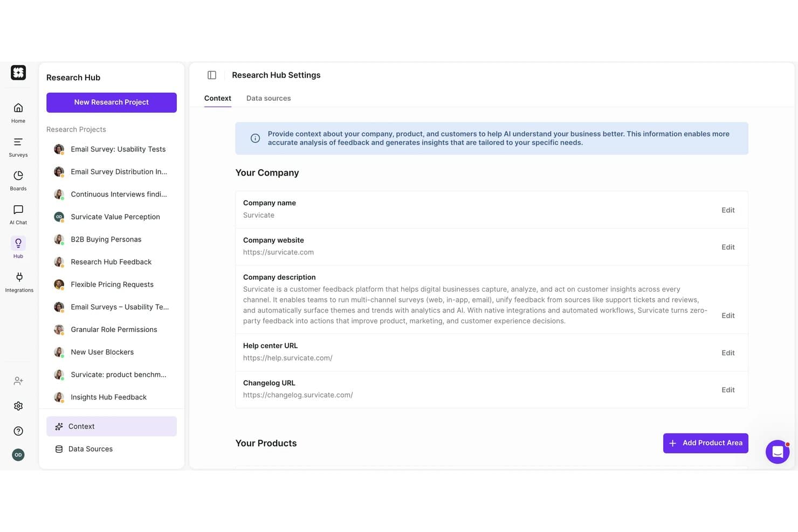Open the chat support widget
Viewport: 798px width, 532px height.
778,452
